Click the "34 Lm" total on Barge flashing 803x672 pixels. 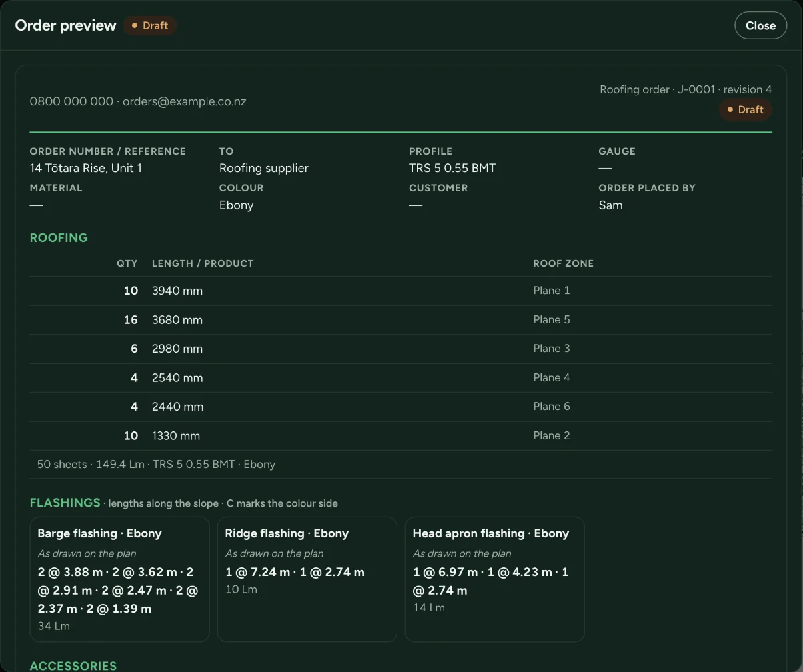click(53, 626)
